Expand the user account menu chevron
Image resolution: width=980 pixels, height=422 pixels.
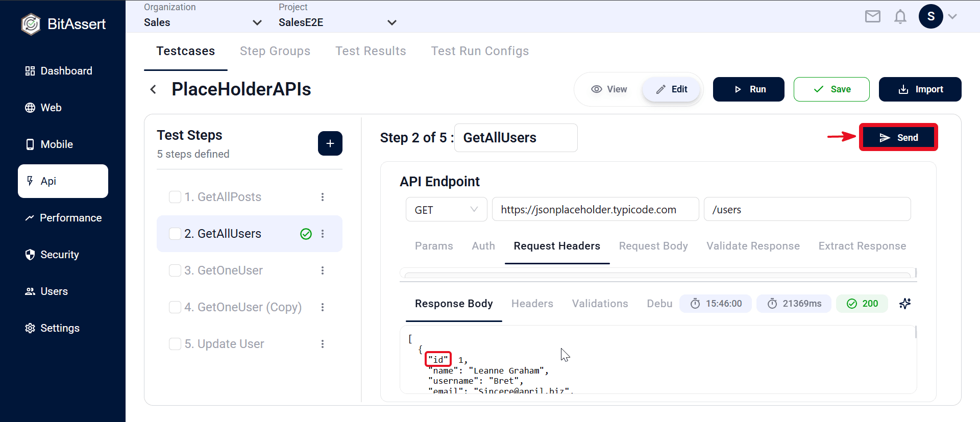click(952, 16)
